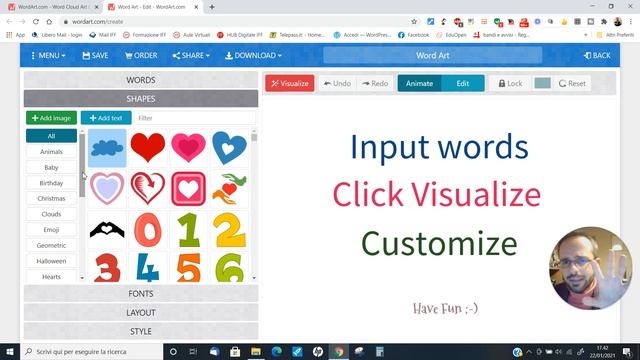
Task: Click the Add text button
Action: (106, 118)
